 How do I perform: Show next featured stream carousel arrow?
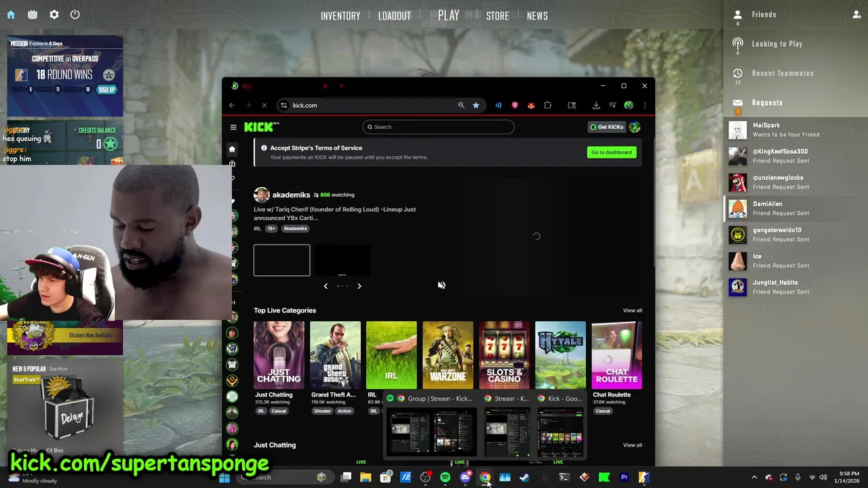click(x=359, y=286)
